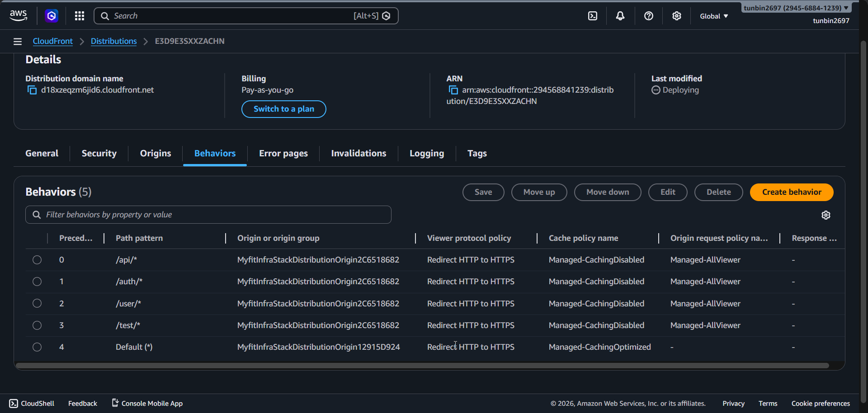Screen dimensions: 868x413
Task: Open the settings gear in the top bar
Action: click(677, 16)
